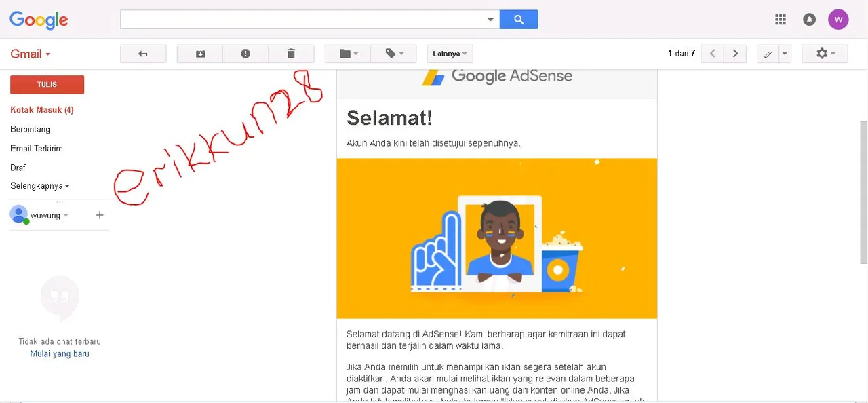868x403 pixels.
Task: Expand search options arrow in search box
Action: tap(490, 20)
